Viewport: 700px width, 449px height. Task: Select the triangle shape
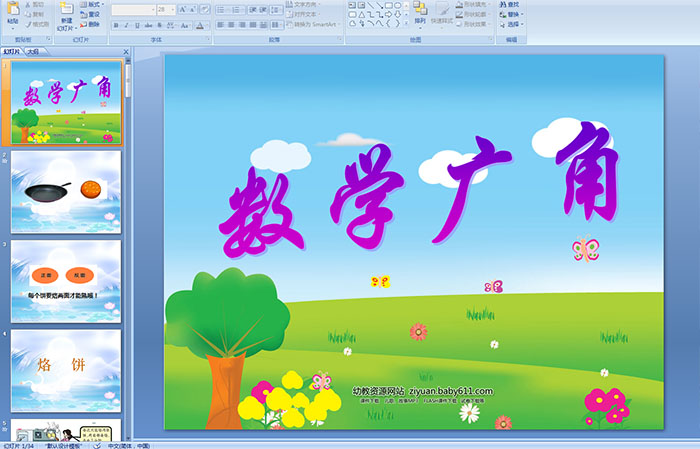pos(362,15)
